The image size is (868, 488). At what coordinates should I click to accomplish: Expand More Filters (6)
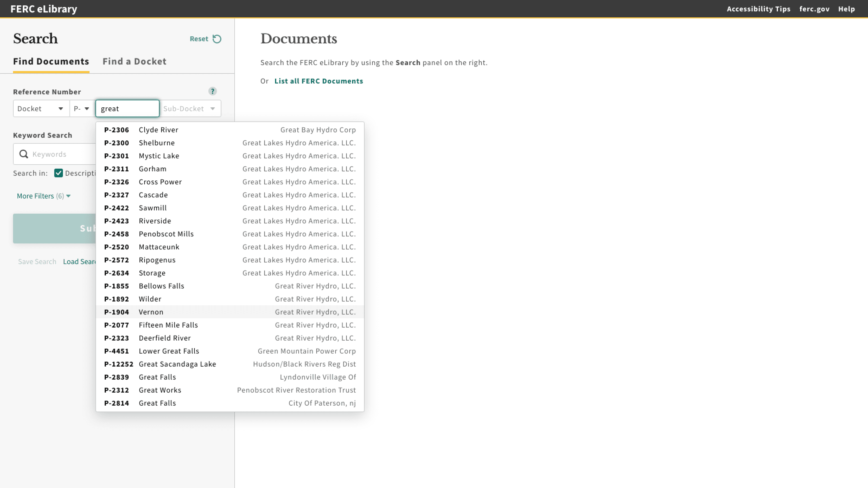[x=43, y=196]
